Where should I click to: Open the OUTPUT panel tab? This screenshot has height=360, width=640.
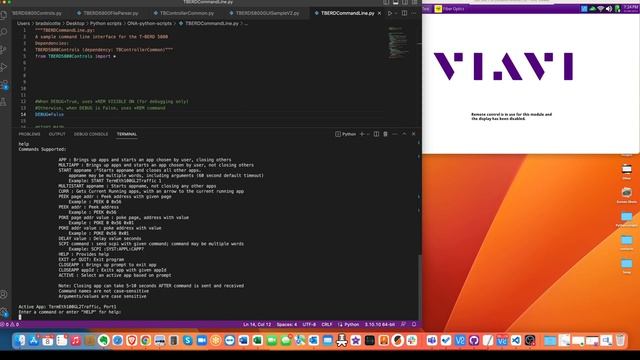click(x=57, y=134)
